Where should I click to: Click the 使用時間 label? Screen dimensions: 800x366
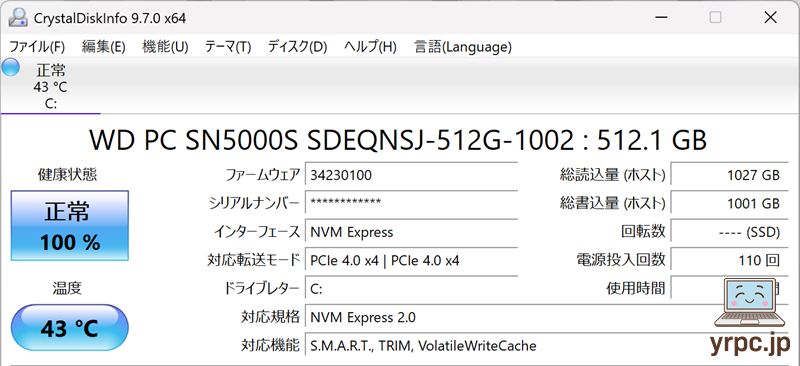tap(636, 289)
